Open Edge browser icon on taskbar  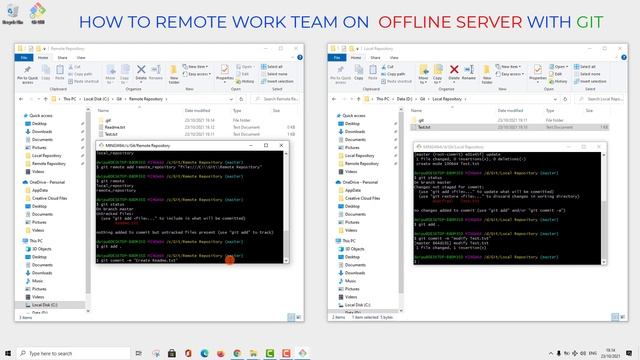(x=204, y=353)
